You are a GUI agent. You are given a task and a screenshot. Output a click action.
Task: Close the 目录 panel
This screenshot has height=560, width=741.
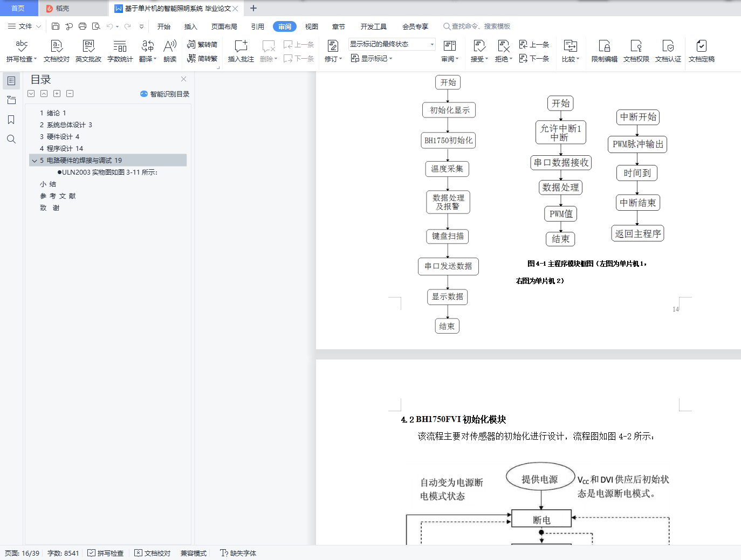[183, 79]
